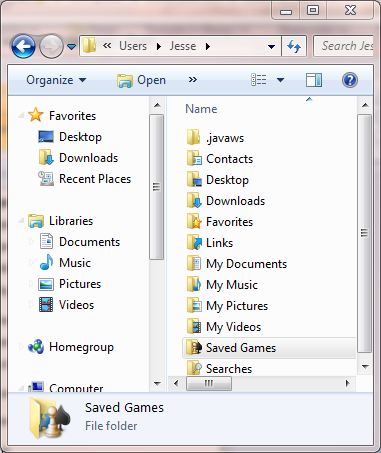The height and width of the screenshot is (453, 381).
Task: Click the Open toolbar button
Action: 141,80
